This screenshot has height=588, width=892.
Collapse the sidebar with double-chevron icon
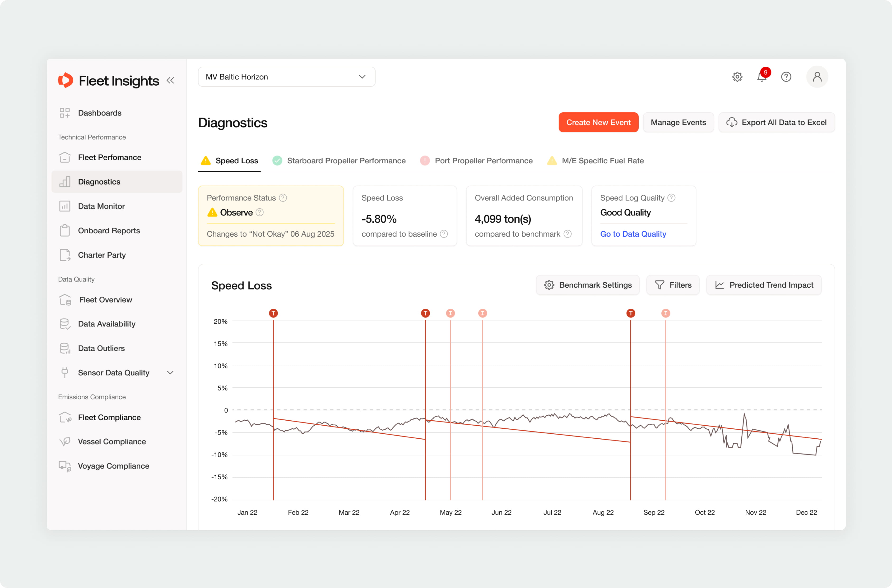click(x=170, y=80)
